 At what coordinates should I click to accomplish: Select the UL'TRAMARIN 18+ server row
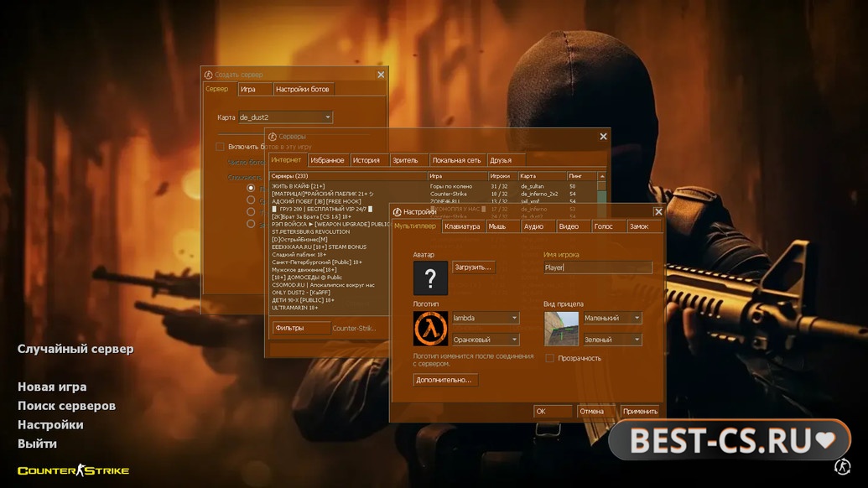pyautogui.click(x=330, y=308)
